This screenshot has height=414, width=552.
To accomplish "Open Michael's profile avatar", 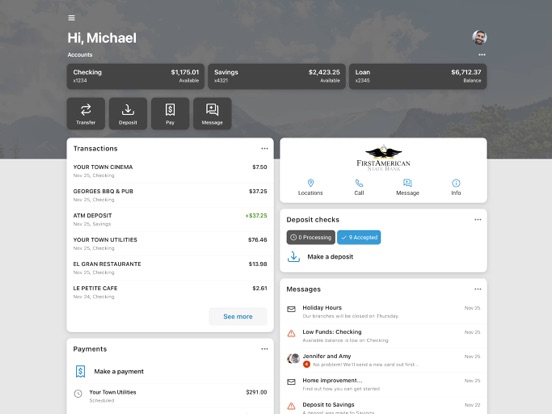I will 479,37.
